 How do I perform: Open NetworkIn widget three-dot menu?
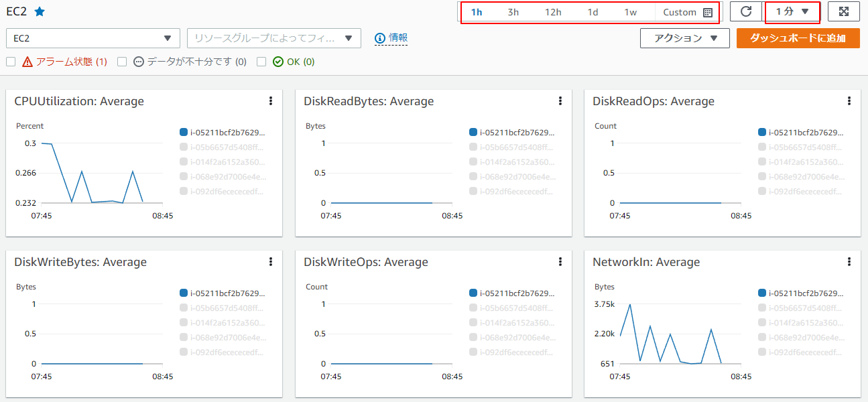pos(849,262)
